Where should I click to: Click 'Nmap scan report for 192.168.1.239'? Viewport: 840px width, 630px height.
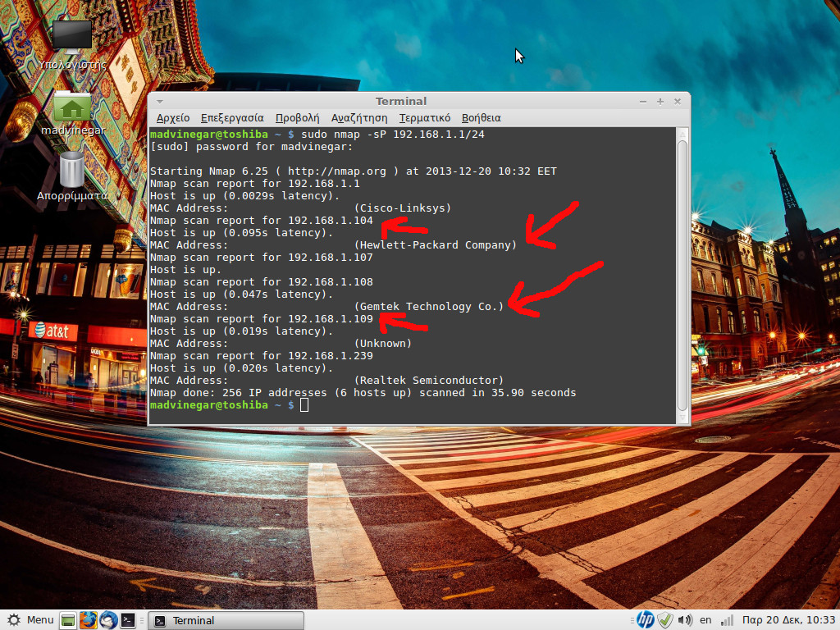[262, 356]
